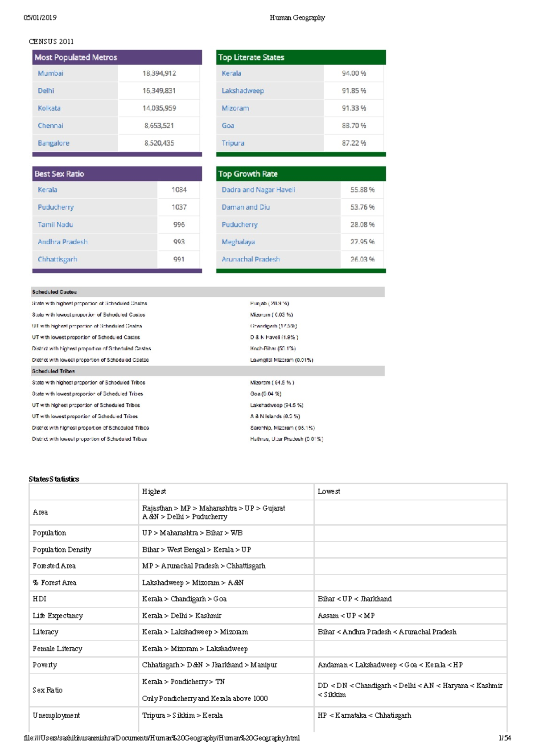The width and height of the screenshot is (535, 756).
Task: Select the Koch-Bihar (50.1%) value
Action: [273, 348]
